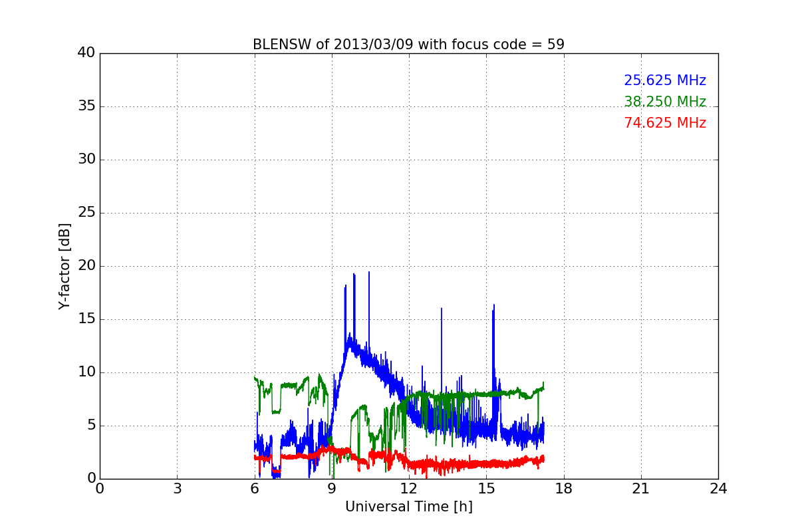Click the x-axis tick label 9

click(332, 489)
